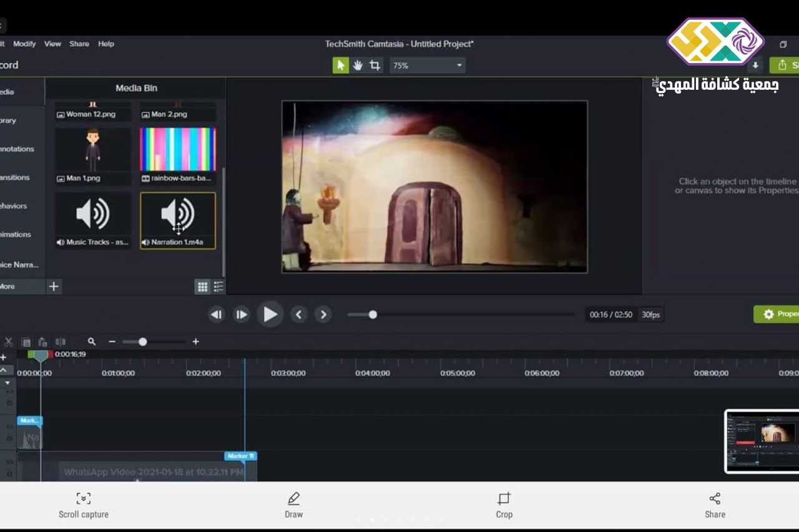Switch Media Bin to list view
Screen dimensions: 799x532
click(218, 287)
